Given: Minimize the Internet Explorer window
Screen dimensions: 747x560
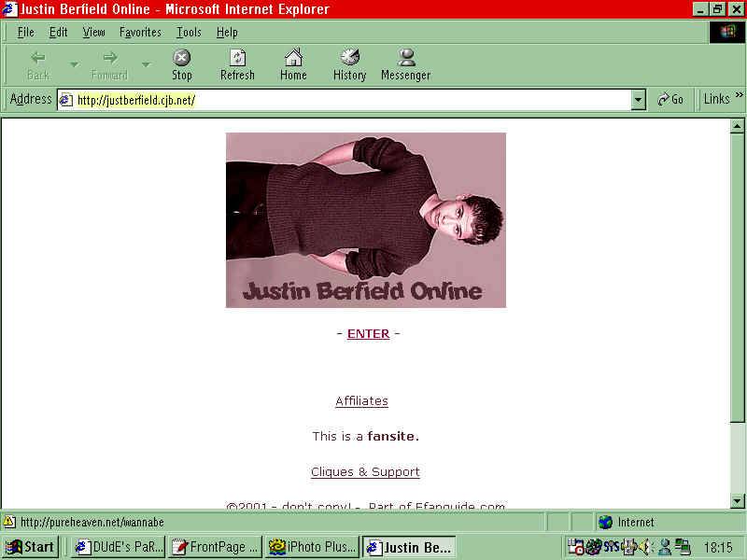Looking at the screenshot, I should tap(699, 9).
